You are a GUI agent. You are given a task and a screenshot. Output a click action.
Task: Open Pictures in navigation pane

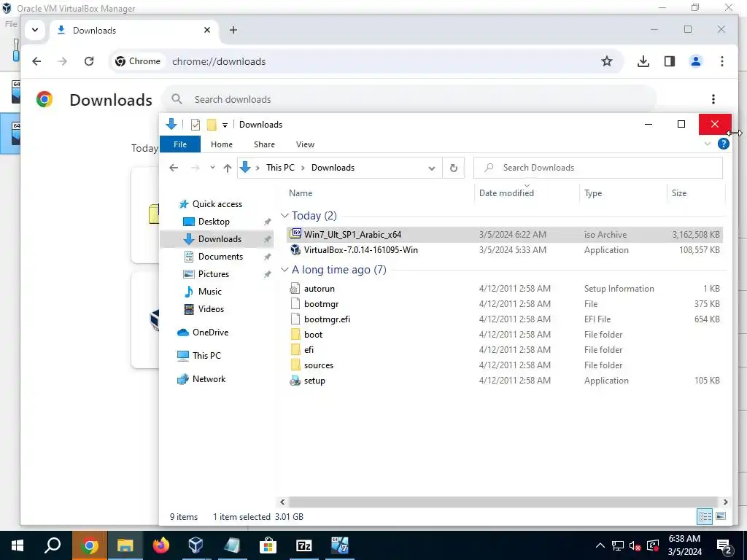(214, 274)
